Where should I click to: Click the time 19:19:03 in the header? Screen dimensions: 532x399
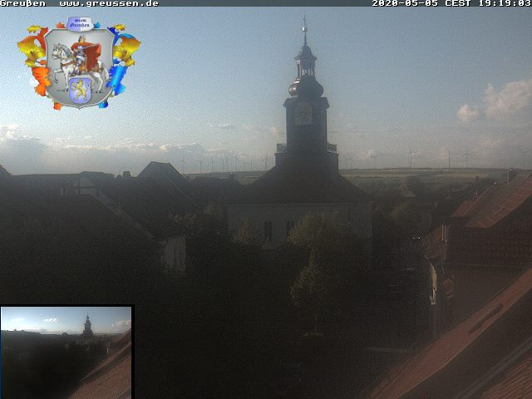coord(505,3)
